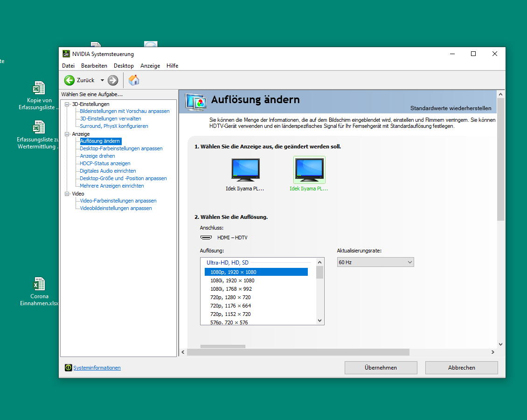This screenshot has height=420, width=527.
Task: Open Desktop-Farbeinstellungen anpassen
Action: 121,148
